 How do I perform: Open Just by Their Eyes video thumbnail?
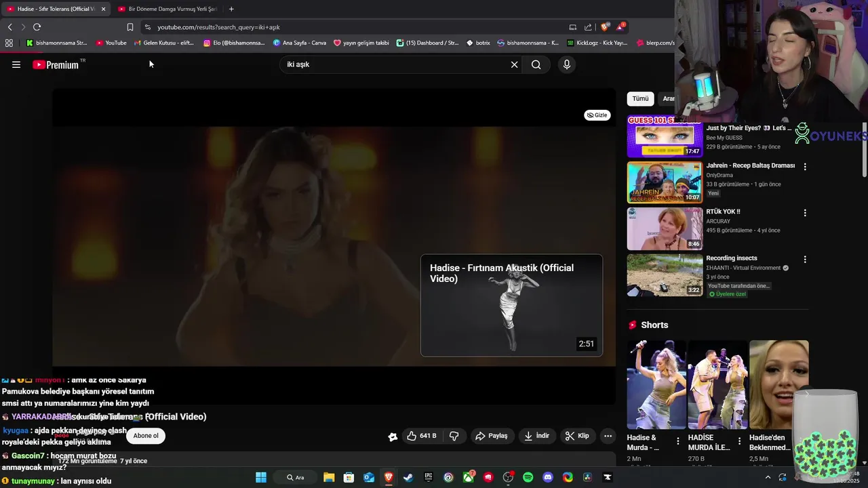tap(665, 137)
